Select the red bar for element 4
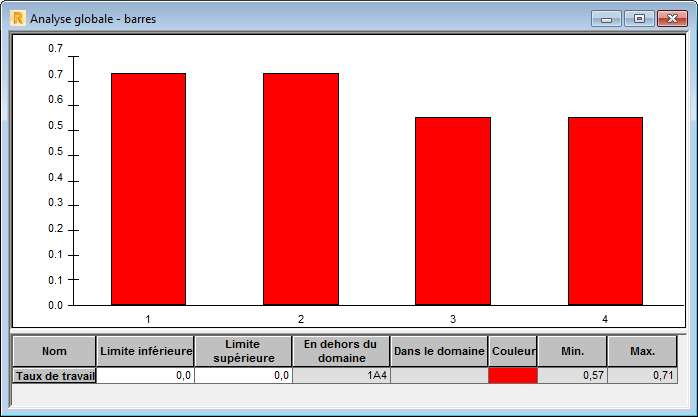 605,211
